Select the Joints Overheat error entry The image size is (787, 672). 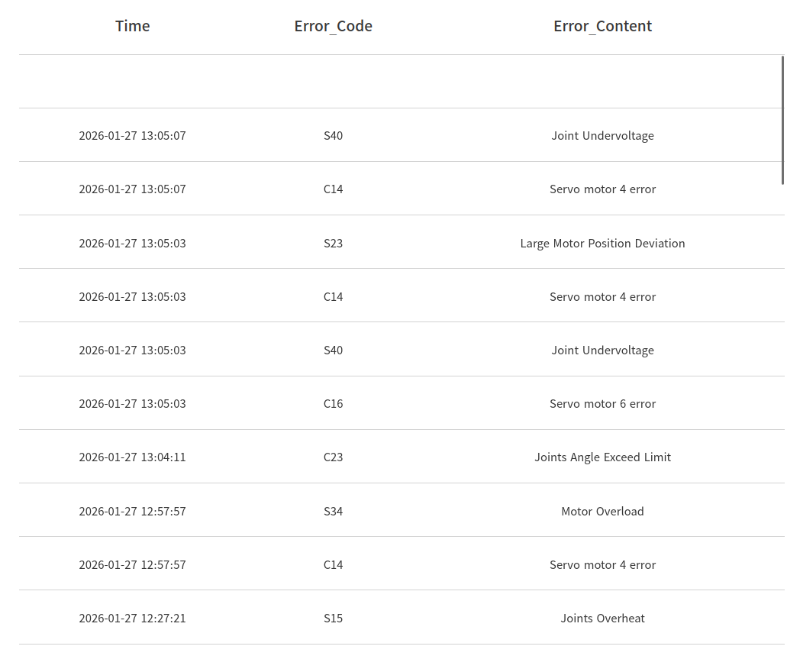pos(602,619)
